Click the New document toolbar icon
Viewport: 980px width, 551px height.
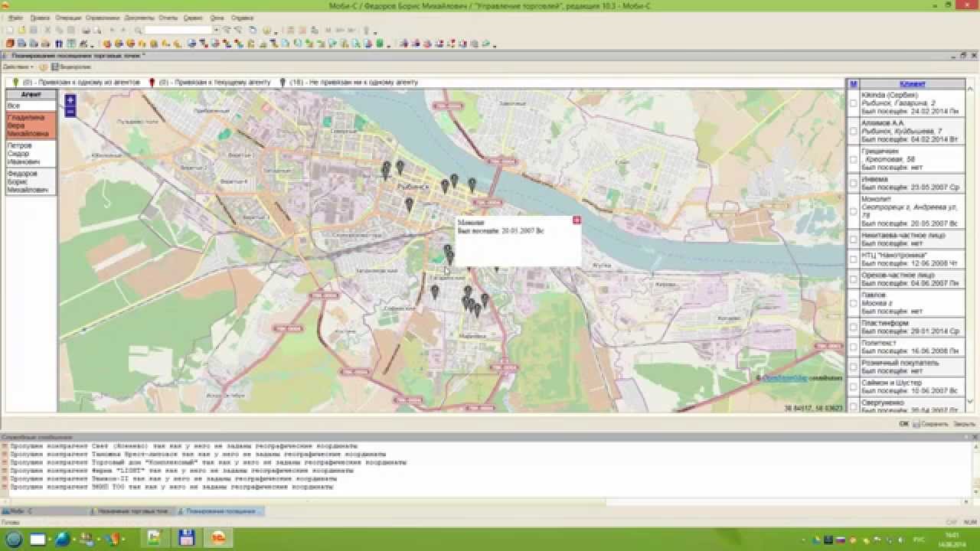tap(9, 31)
